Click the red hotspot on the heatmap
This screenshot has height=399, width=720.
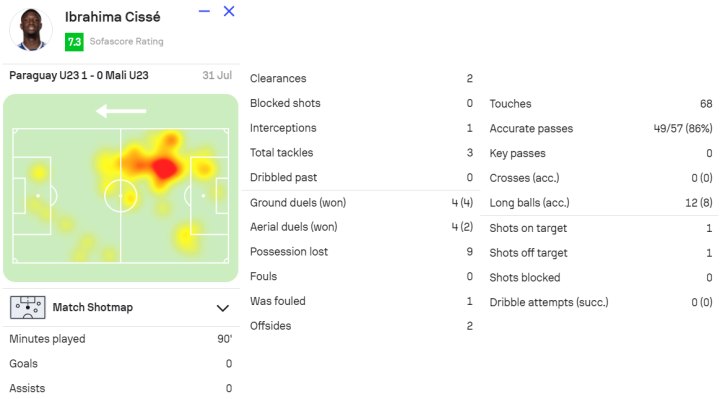[164, 168]
